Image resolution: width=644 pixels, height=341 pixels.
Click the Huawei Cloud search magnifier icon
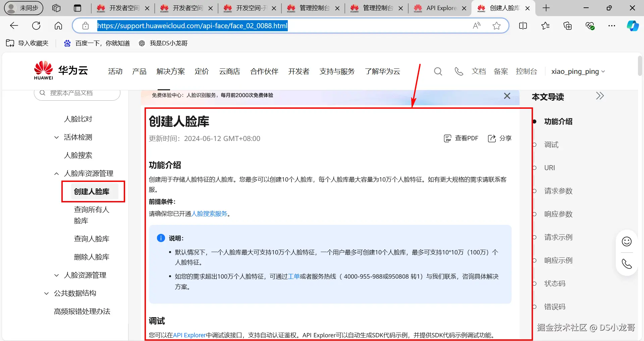(438, 71)
